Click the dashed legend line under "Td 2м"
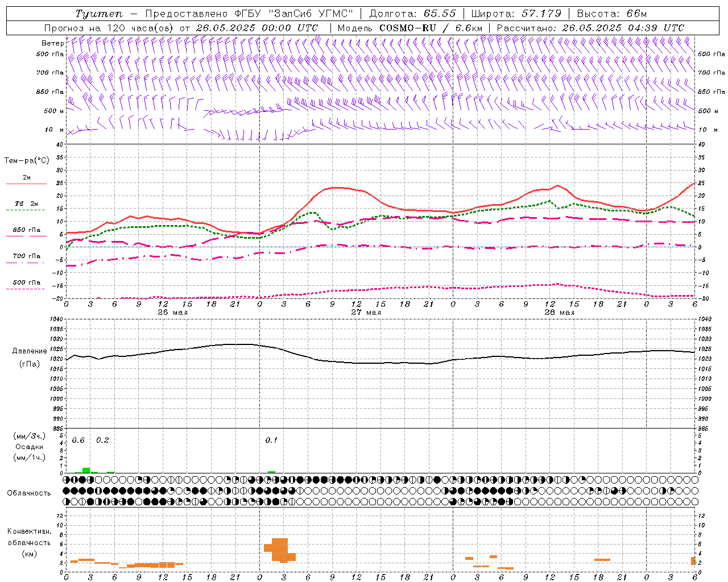 pyautogui.click(x=25, y=210)
